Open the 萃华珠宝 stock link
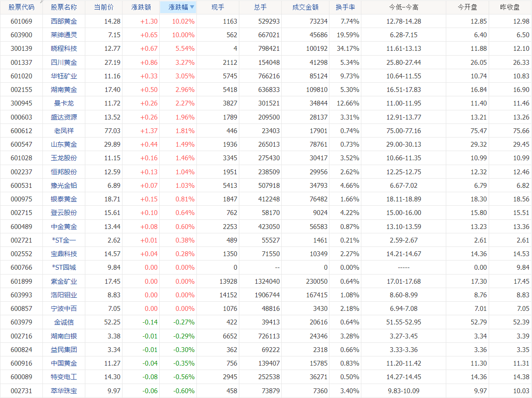 [64, 391]
